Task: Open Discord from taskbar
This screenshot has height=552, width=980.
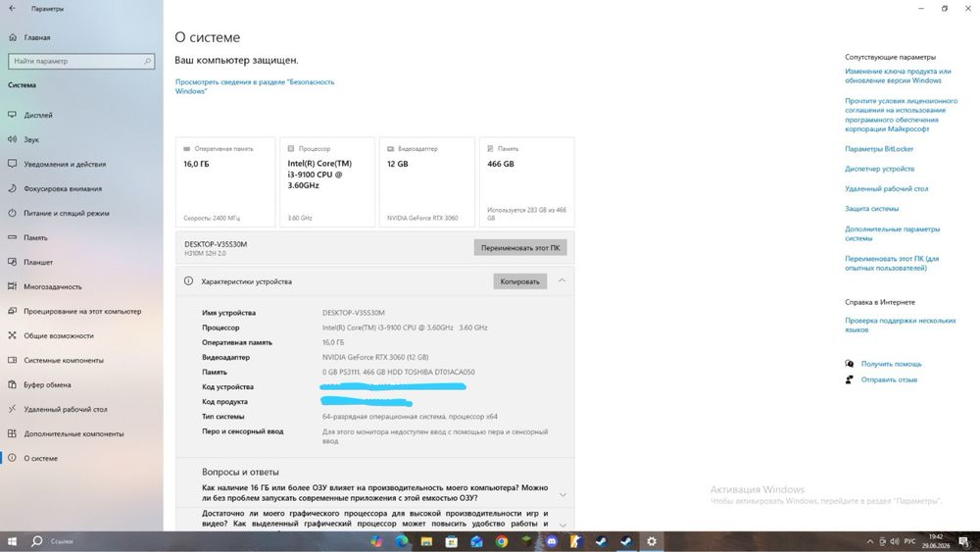Action: pyautogui.click(x=551, y=541)
